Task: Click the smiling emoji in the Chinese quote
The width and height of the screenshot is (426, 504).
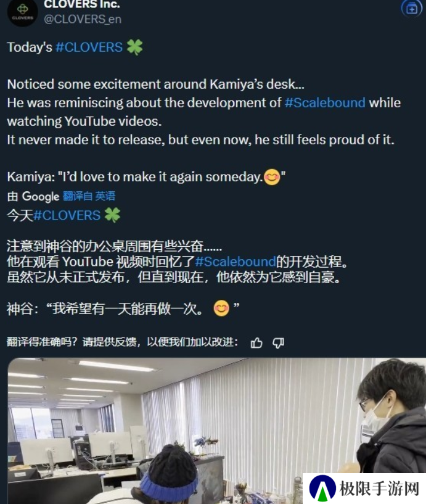Action: pyautogui.click(x=221, y=308)
